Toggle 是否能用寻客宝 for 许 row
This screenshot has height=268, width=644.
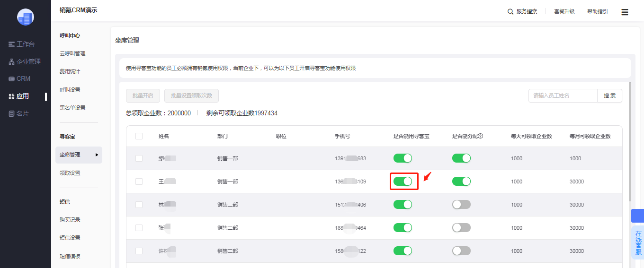[402, 251]
